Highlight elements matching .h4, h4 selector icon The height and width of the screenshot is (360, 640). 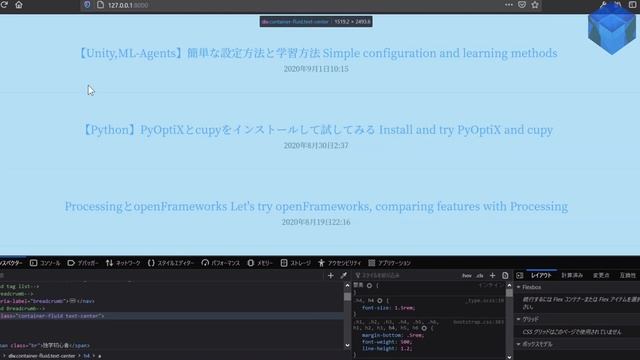pos(380,301)
